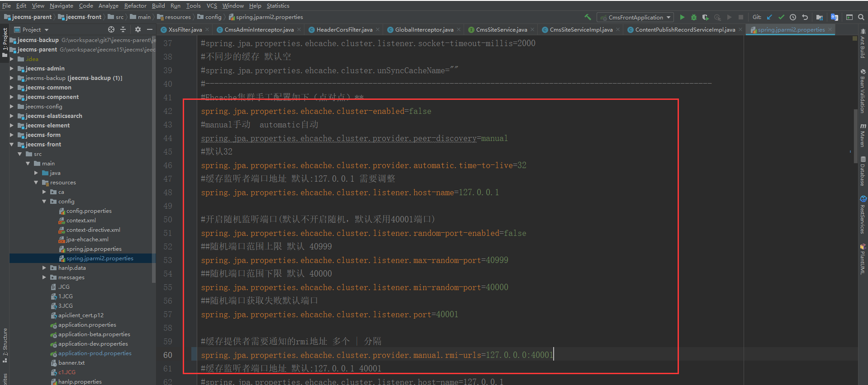Open the RestServices tool window

[863, 215]
